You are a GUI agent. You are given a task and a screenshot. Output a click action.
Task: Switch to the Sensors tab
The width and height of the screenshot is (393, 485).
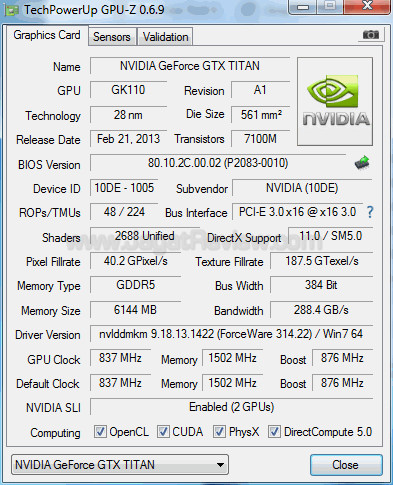coord(112,37)
